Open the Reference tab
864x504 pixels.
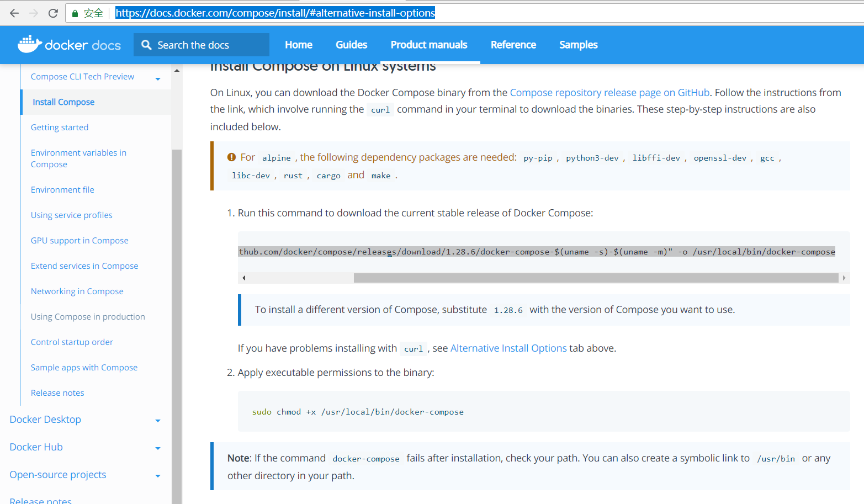513,45
